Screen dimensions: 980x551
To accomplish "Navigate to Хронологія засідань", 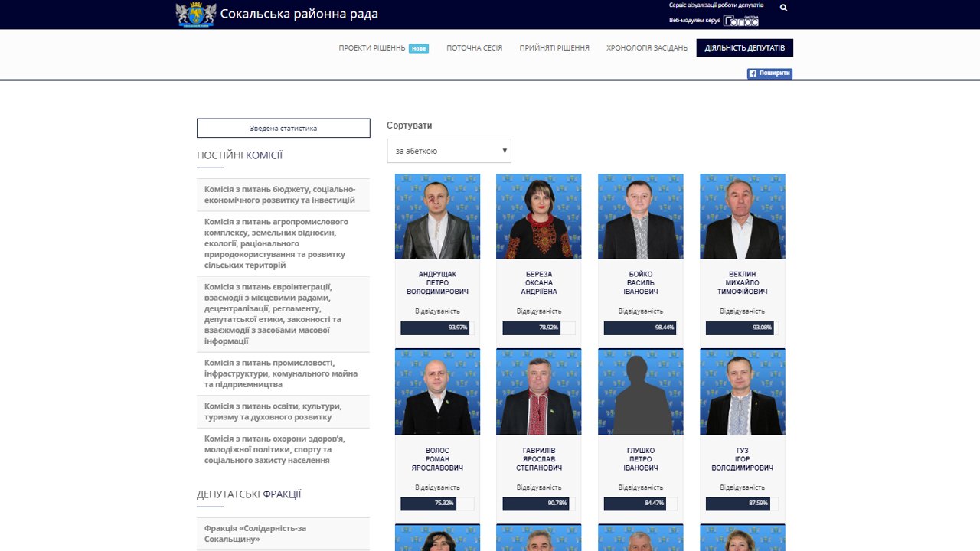I will (x=647, y=48).
